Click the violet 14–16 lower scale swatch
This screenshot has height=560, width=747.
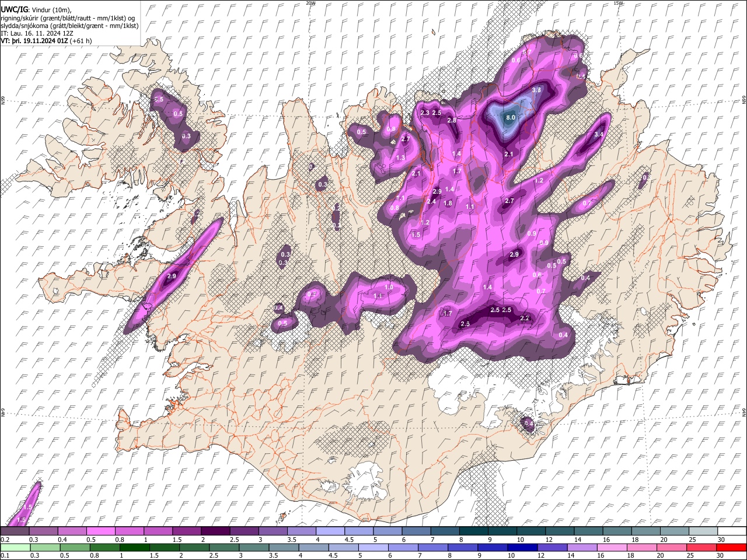(x=581, y=548)
